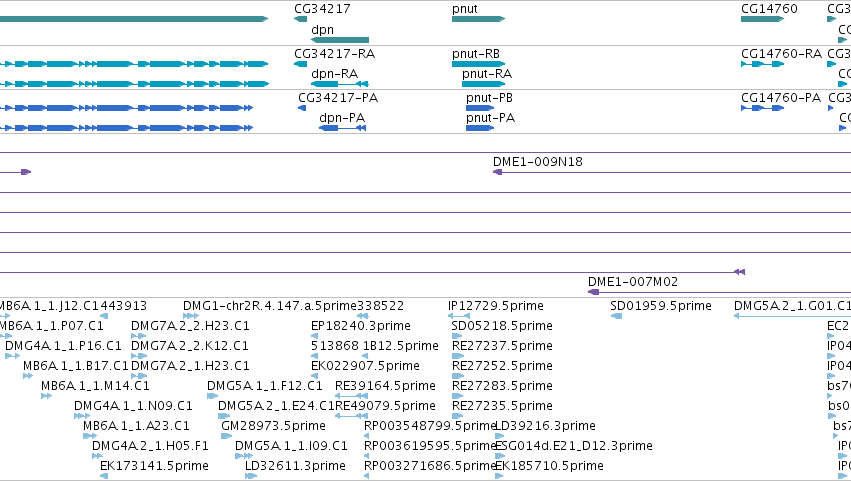Click the CG14760 gene label
851x481 pixels.
pyautogui.click(x=769, y=9)
